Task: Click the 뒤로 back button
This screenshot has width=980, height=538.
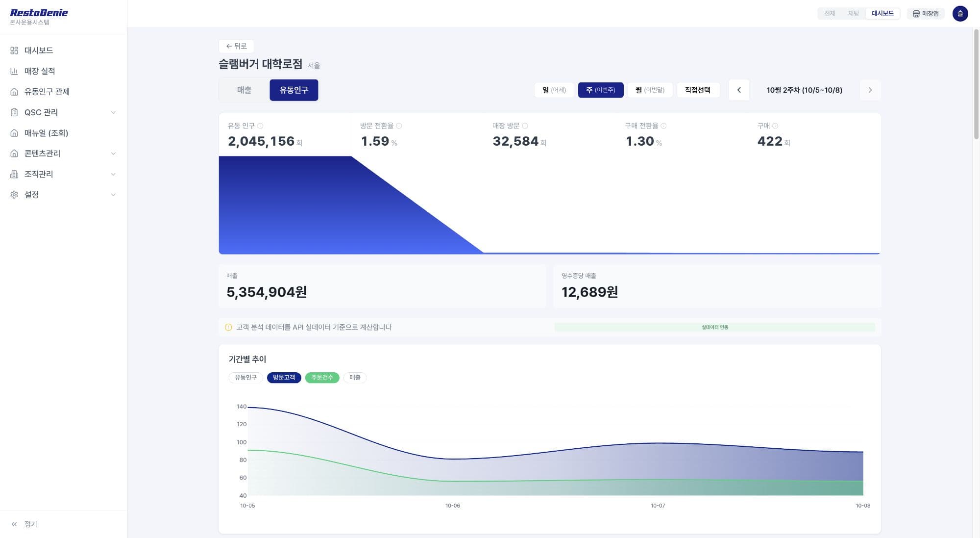Action: click(236, 46)
